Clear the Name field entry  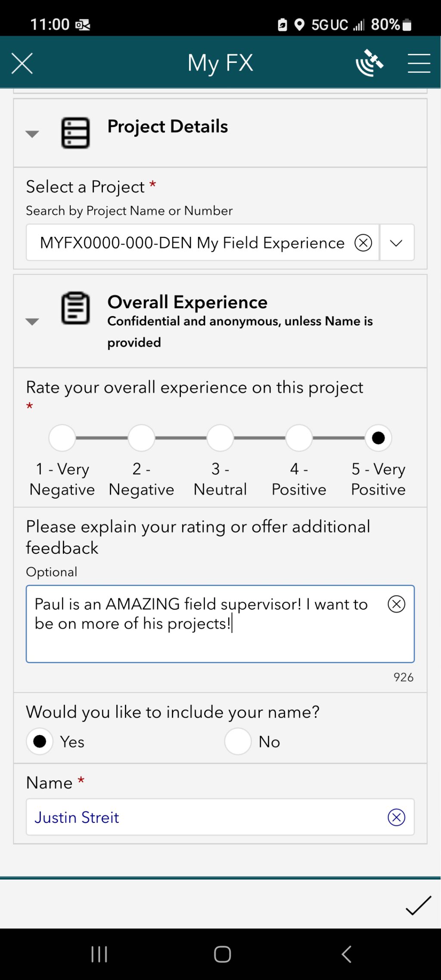pyautogui.click(x=396, y=817)
